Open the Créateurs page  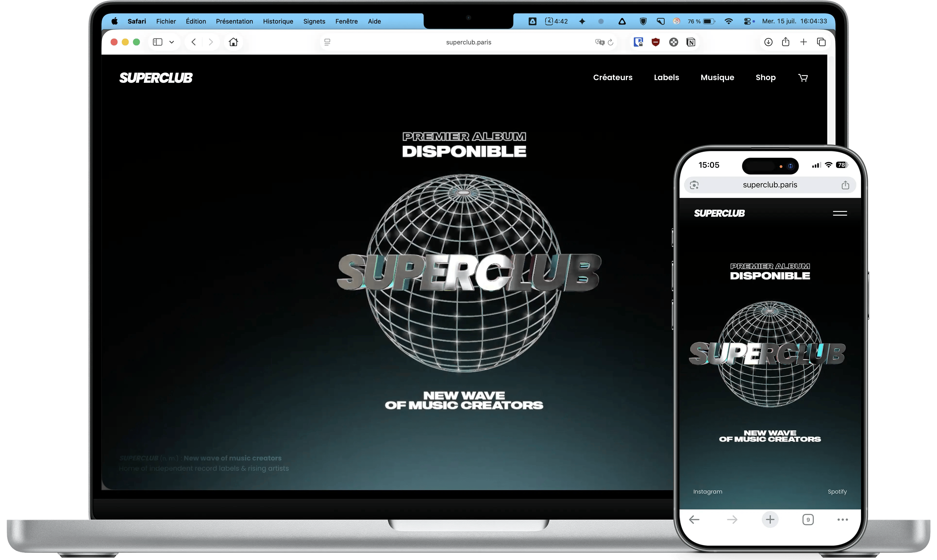pos(612,77)
